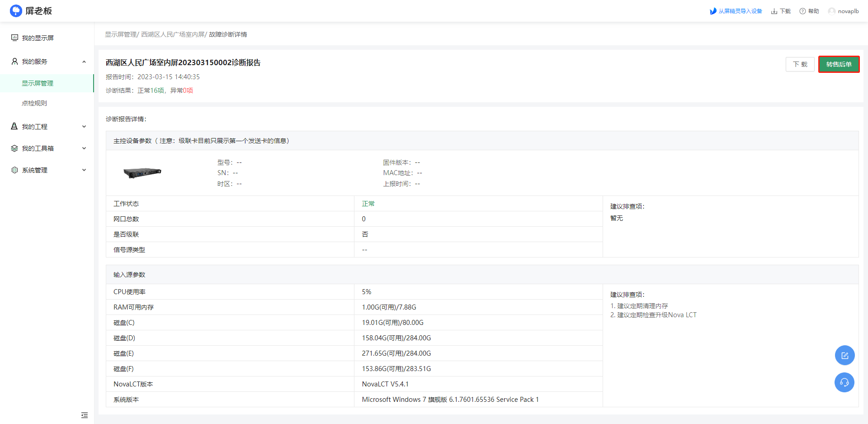Click the report time 2023-03-15 14:40:35

[169, 77]
